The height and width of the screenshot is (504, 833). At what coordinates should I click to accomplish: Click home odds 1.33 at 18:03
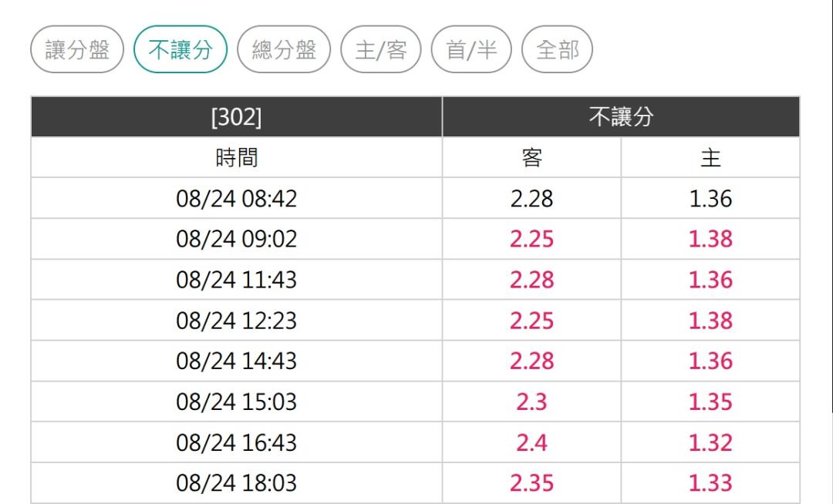(710, 482)
